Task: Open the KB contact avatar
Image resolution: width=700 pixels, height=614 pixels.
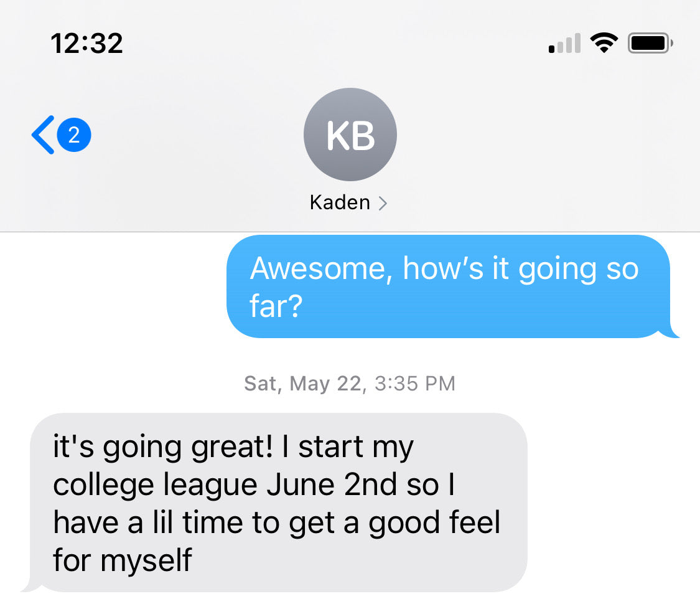Action: pos(350,135)
